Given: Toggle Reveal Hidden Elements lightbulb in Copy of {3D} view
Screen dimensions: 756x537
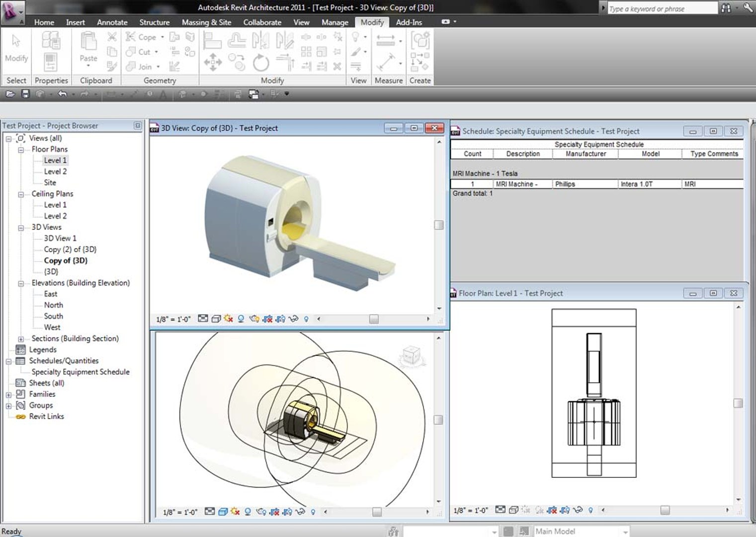Looking at the screenshot, I should [x=306, y=319].
